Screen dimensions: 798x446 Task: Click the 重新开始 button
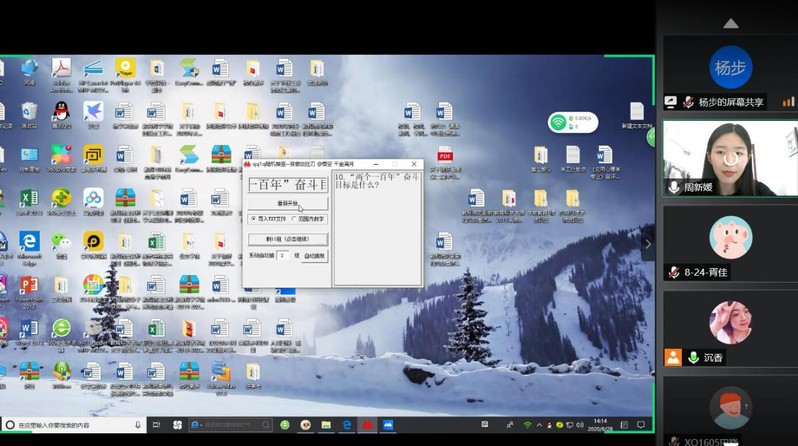[286, 203]
